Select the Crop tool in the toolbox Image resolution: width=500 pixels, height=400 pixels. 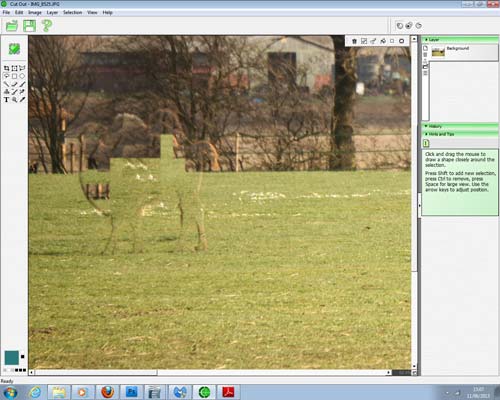tap(6, 68)
